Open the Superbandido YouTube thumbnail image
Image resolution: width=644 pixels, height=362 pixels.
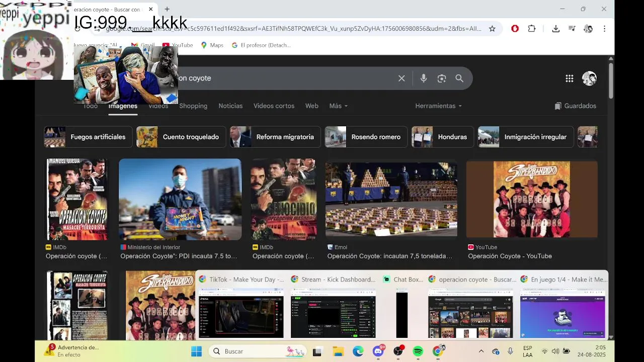(532, 199)
